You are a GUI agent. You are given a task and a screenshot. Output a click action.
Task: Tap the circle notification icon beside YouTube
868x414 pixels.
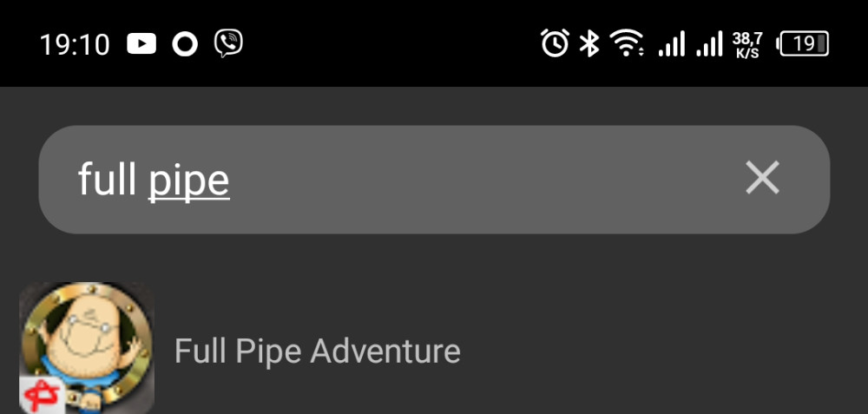(x=185, y=43)
